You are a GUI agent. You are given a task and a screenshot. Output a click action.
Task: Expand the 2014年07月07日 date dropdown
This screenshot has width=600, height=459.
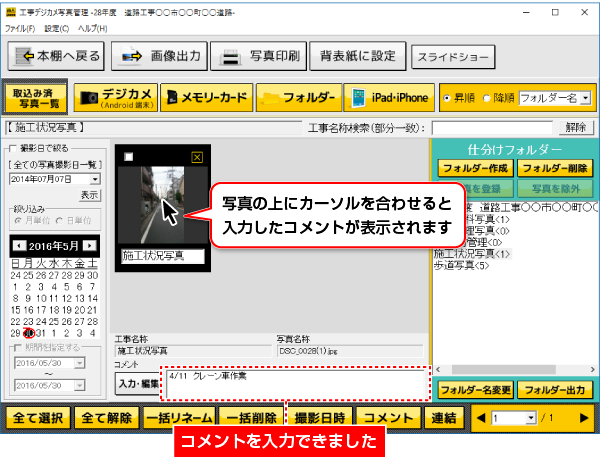pos(94,178)
